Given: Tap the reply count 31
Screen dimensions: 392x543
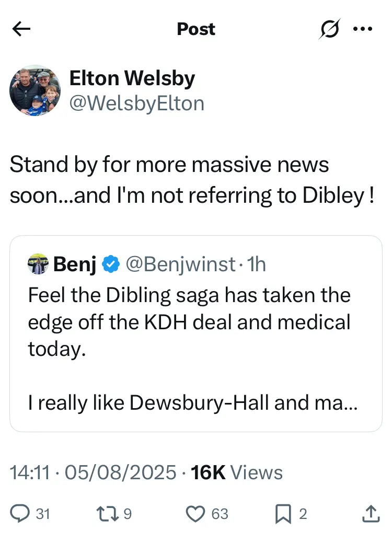Looking at the screenshot, I should coord(43,514).
